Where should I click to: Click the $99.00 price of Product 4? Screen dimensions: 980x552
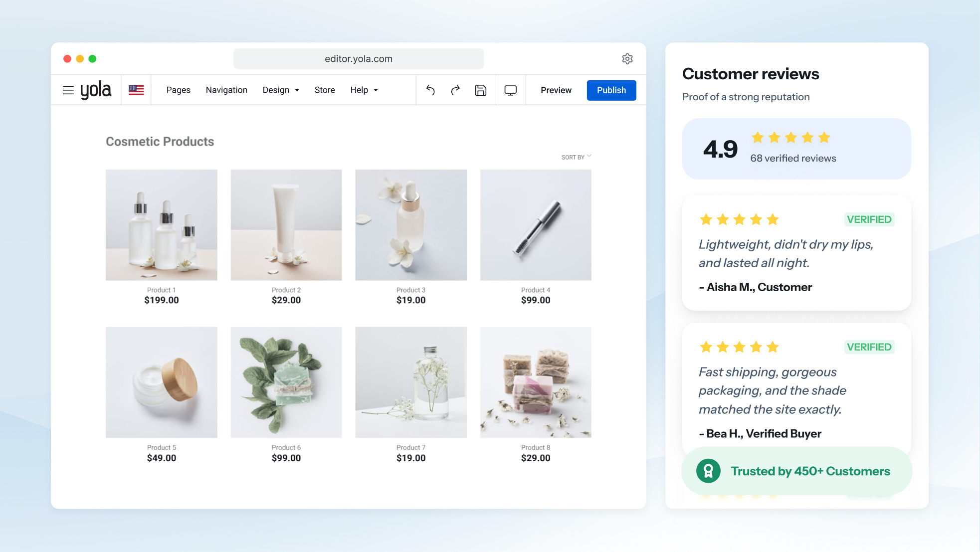(536, 300)
